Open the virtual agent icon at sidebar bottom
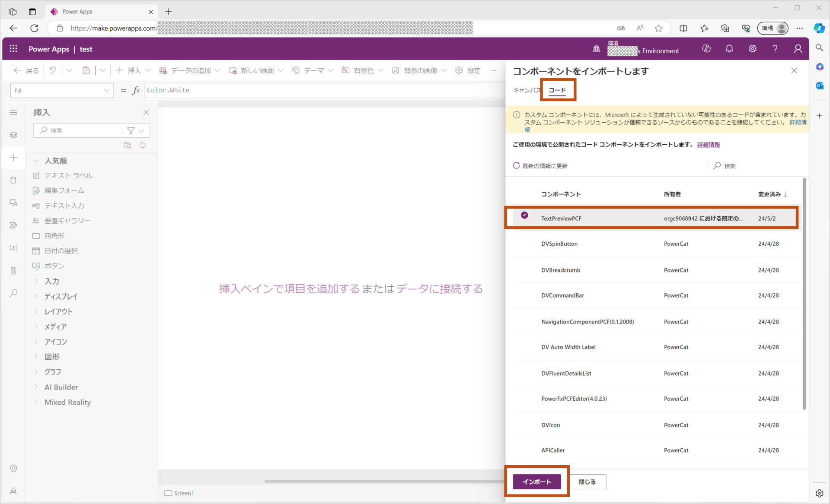Screen dimensions: 830x504 13,491
